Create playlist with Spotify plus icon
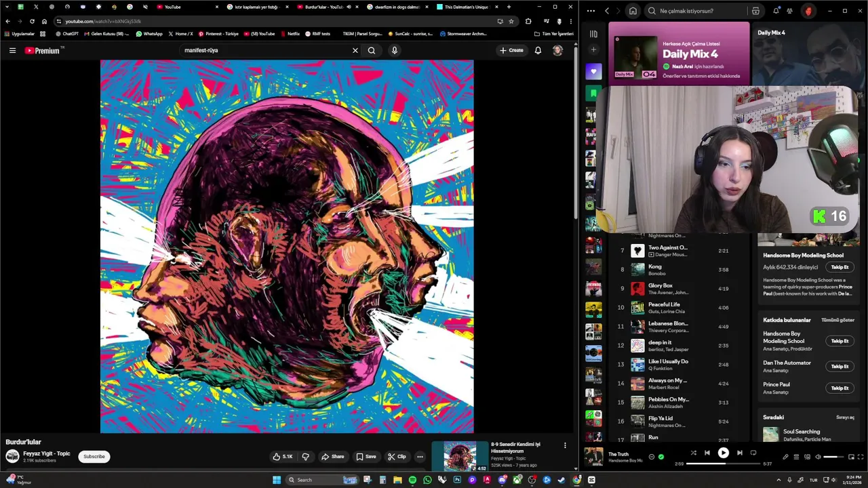 (593, 49)
